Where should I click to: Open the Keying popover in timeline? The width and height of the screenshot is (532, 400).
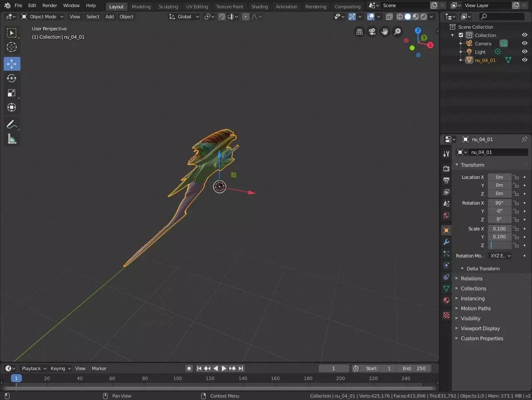(x=61, y=368)
